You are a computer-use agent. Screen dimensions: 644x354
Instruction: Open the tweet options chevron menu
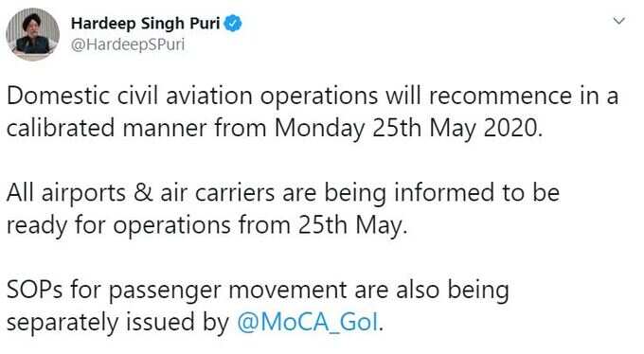(x=619, y=21)
